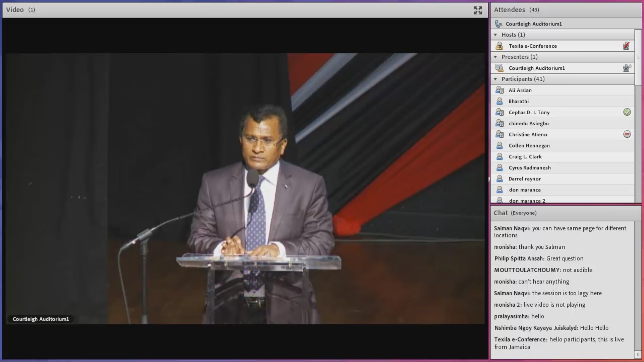
Task: Click the fullscreen video icon
Action: [x=478, y=10]
